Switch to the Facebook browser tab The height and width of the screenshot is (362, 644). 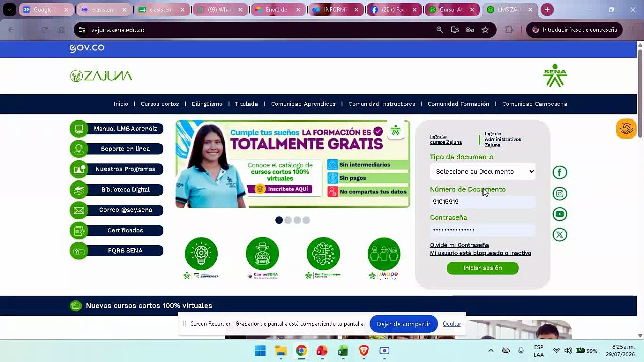pos(394,10)
